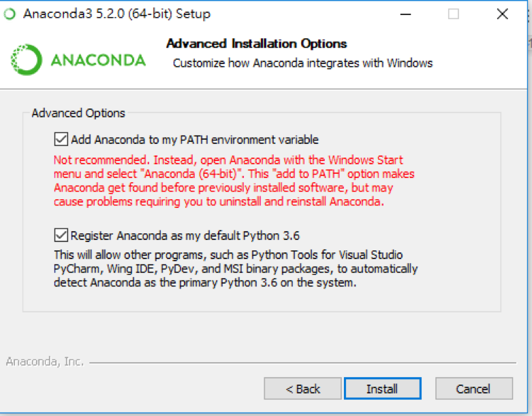Minimize the Anaconda3 Setup window
532x416 pixels.
tap(405, 14)
